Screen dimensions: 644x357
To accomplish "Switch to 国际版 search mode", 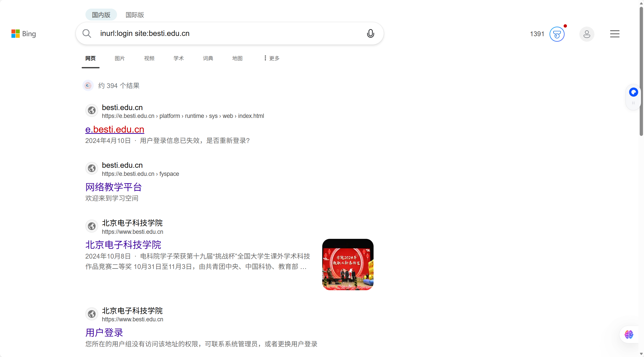I will coord(135,15).
